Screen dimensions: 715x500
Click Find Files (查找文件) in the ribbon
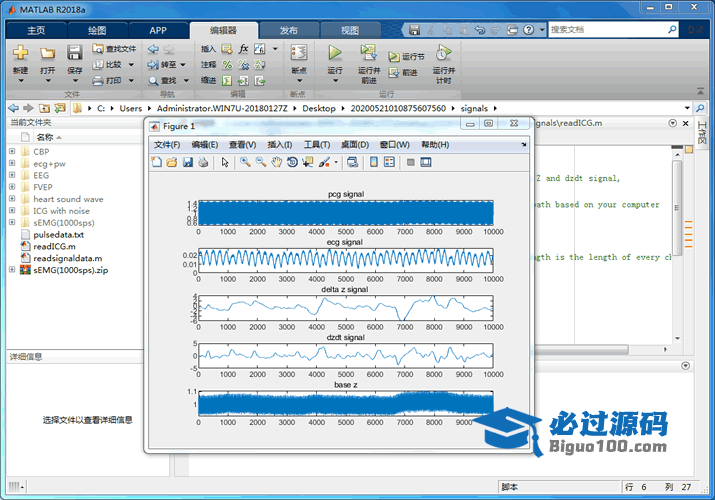pyautogui.click(x=114, y=49)
